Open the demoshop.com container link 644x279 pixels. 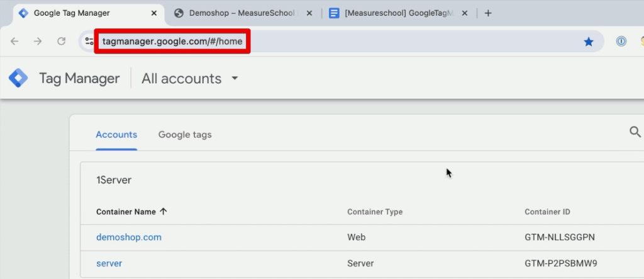tap(129, 237)
